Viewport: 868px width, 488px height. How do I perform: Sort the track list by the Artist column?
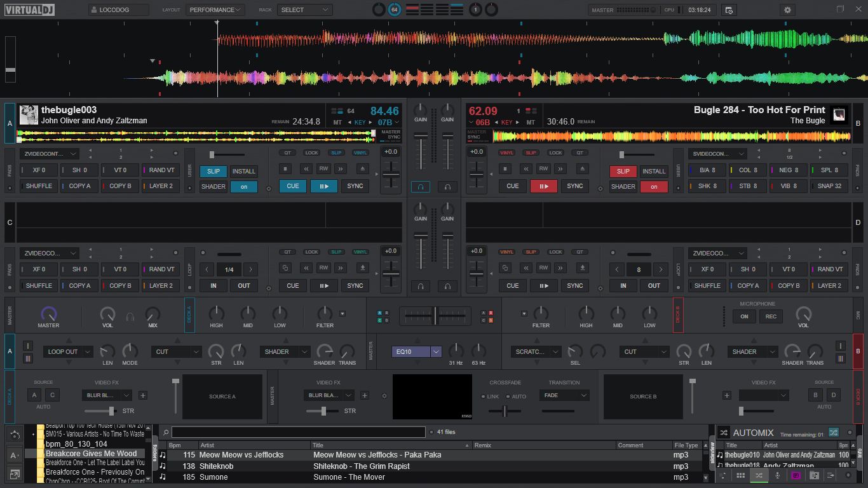[x=254, y=445]
